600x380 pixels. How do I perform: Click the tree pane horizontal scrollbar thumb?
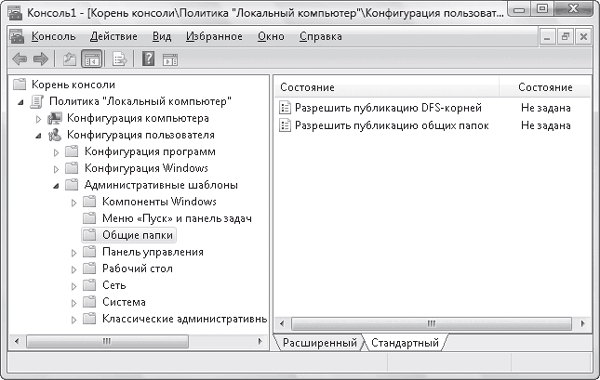coord(107,341)
